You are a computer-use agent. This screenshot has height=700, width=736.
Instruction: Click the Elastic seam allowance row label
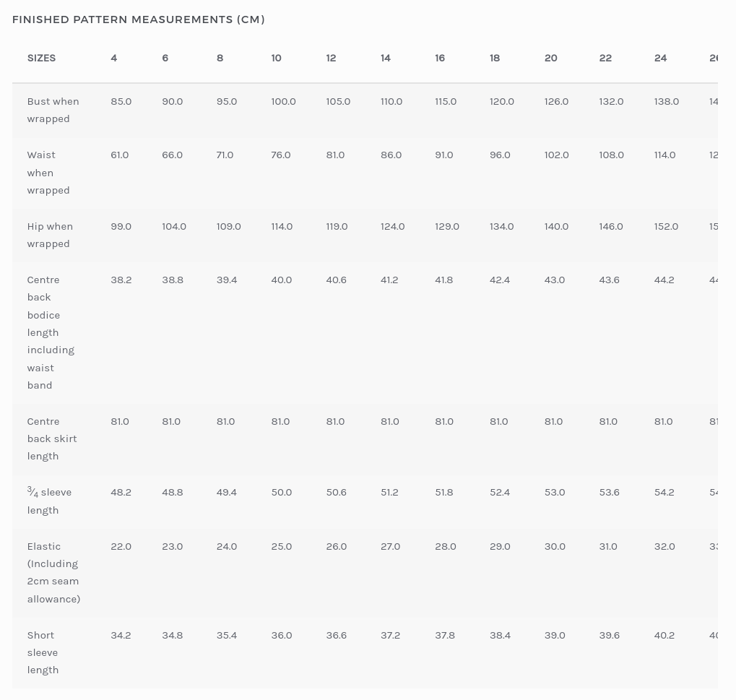click(x=53, y=572)
